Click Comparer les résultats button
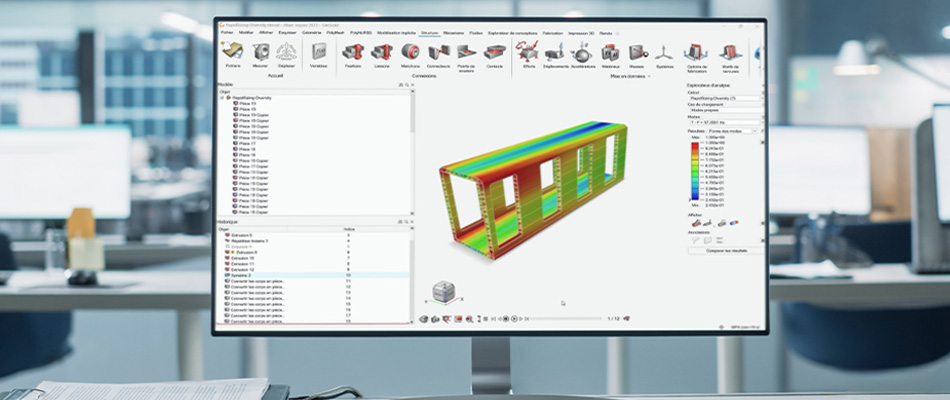This screenshot has height=400, width=950. tap(726, 250)
